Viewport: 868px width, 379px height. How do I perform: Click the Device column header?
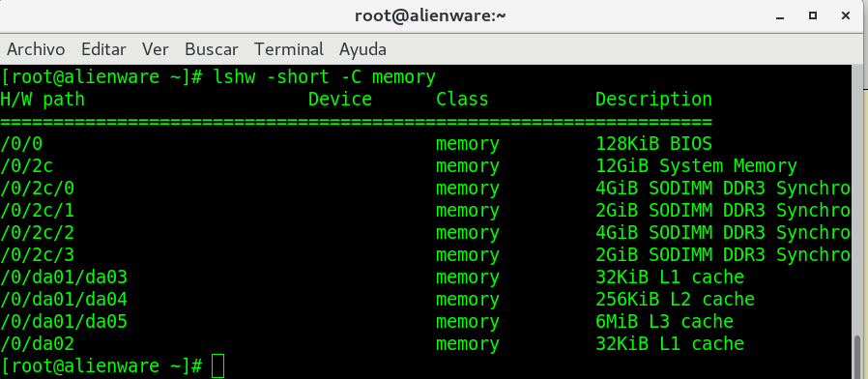340,100
